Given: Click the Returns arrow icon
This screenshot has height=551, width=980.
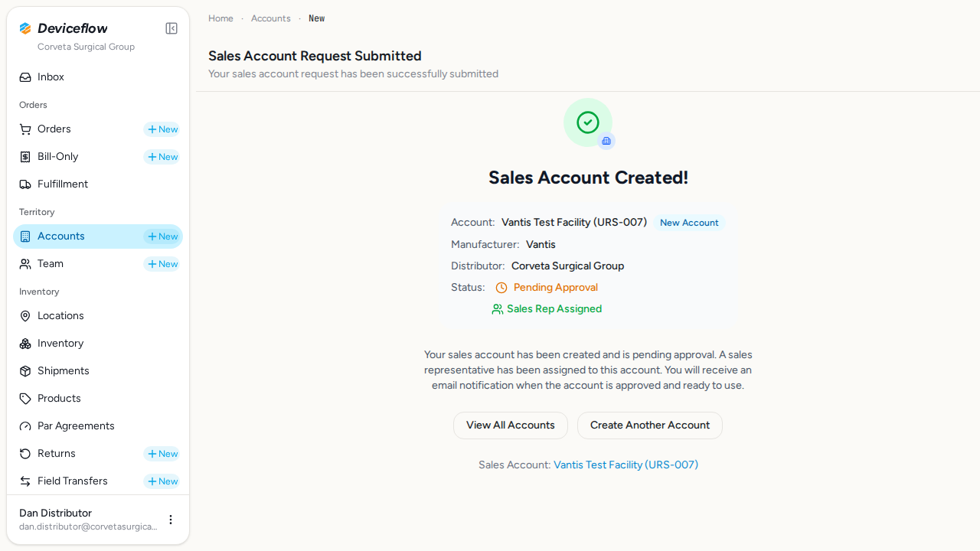Looking at the screenshot, I should click(x=25, y=454).
